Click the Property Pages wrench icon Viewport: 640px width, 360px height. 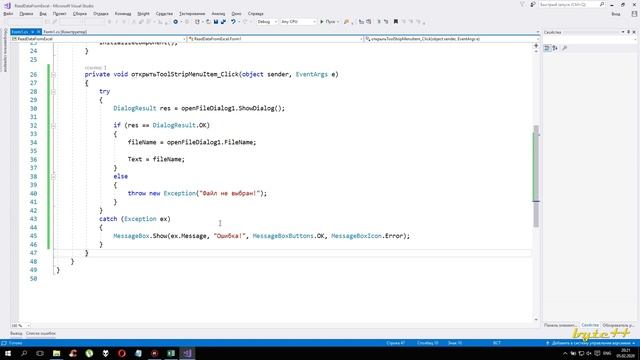[x=564, y=48]
